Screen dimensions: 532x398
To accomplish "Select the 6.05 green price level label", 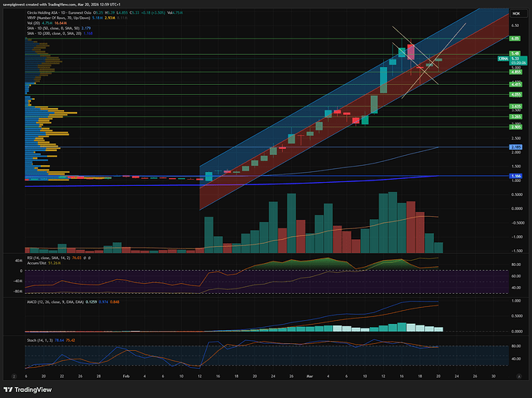I will [514, 38].
